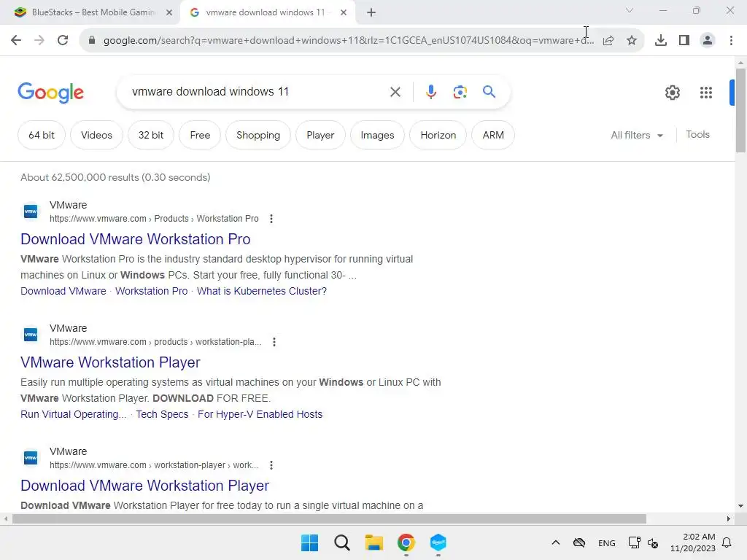Image resolution: width=747 pixels, height=560 pixels.
Task: Open Chrome downloads tray icon
Action: pyautogui.click(x=661, y=41)
